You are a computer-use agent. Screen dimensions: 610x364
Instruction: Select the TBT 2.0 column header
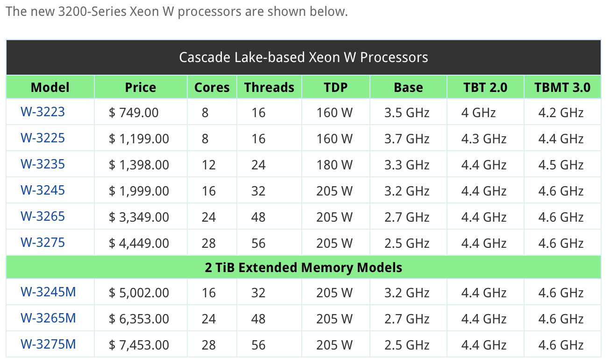(485, 87)
